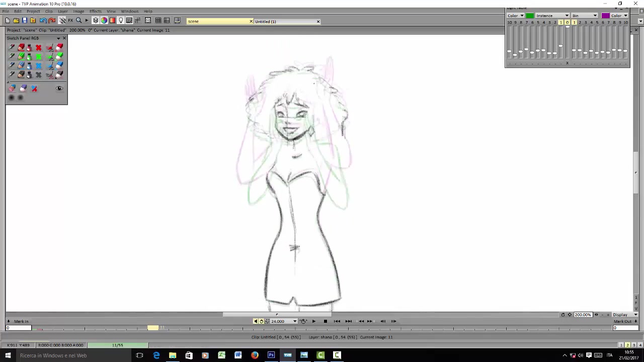Screen dimensions: 644x362
Task: Open the guides crosshair icon in toolbar
Action: tap(137, 21)
